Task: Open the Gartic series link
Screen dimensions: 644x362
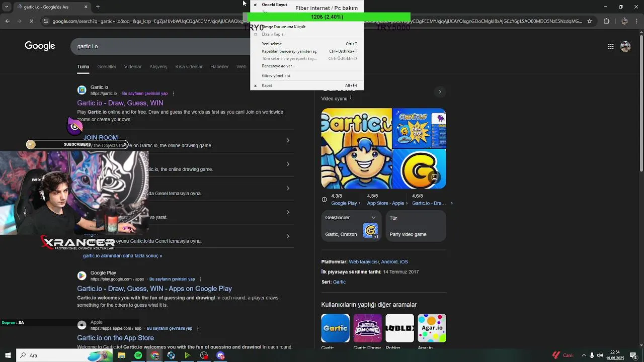Action: 339,282
